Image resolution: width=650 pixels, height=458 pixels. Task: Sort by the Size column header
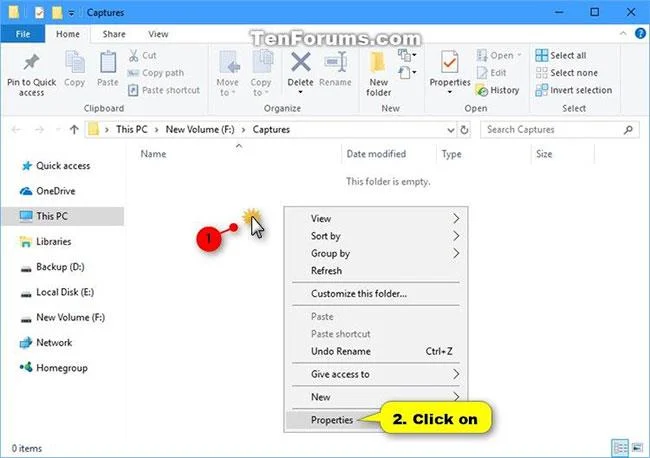544,154
